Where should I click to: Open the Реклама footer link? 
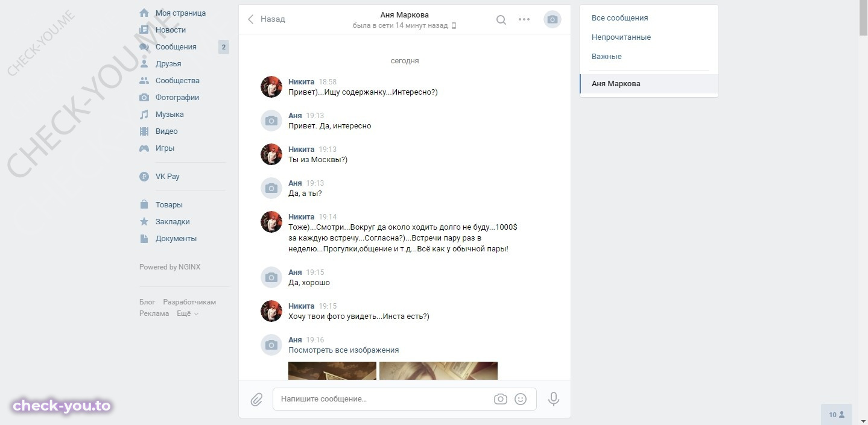154,313
